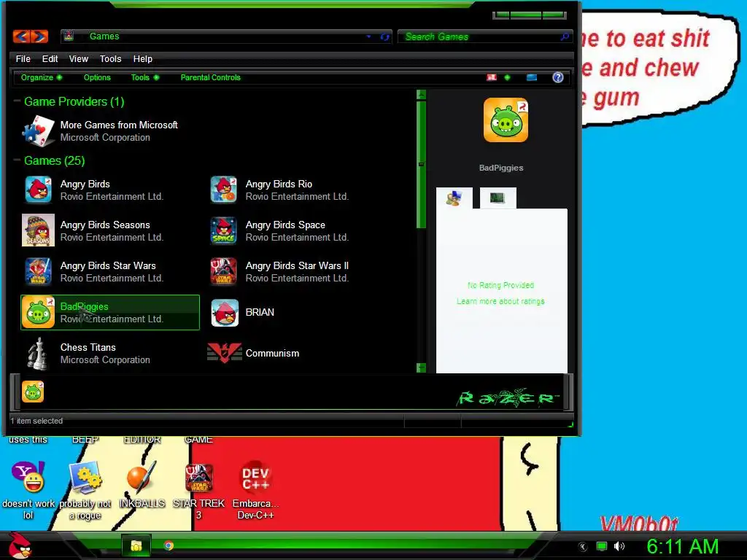Open the Edit menu

(50, 58)
